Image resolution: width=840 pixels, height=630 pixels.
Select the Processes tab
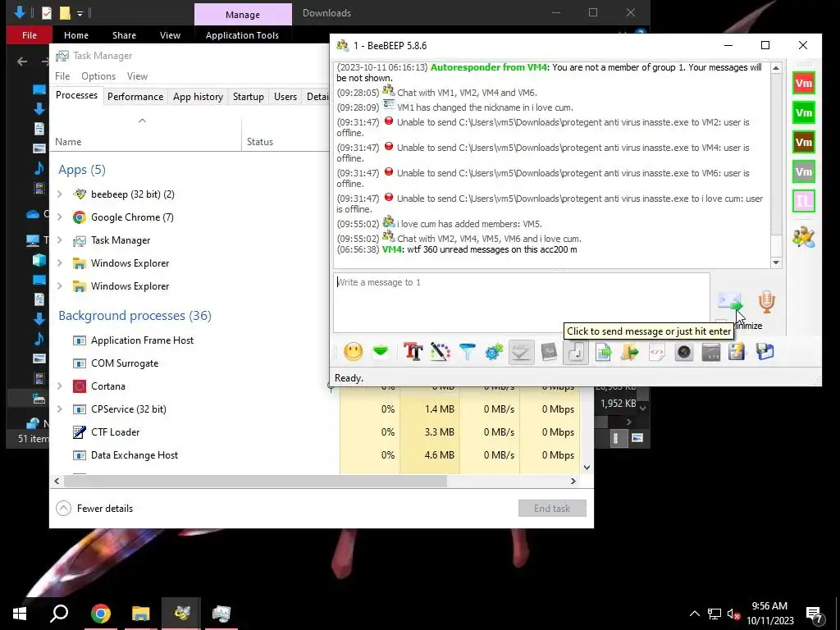pos(76,95)
